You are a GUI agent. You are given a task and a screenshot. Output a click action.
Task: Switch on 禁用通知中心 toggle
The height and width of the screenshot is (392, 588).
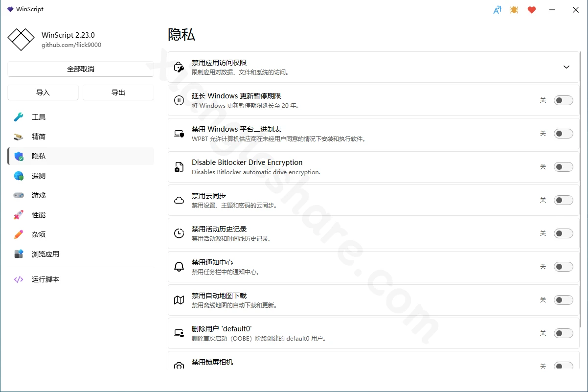[x=563, y=267]
